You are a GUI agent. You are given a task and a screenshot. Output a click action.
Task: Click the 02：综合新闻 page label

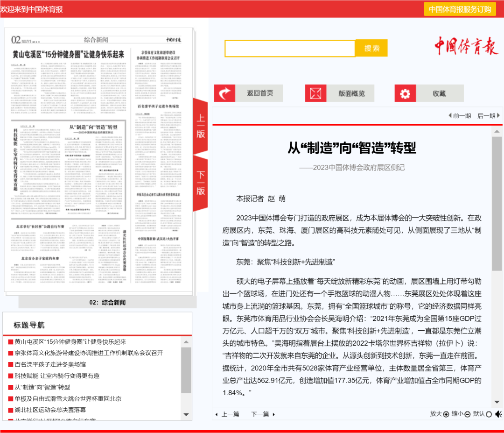coord(107,302)
